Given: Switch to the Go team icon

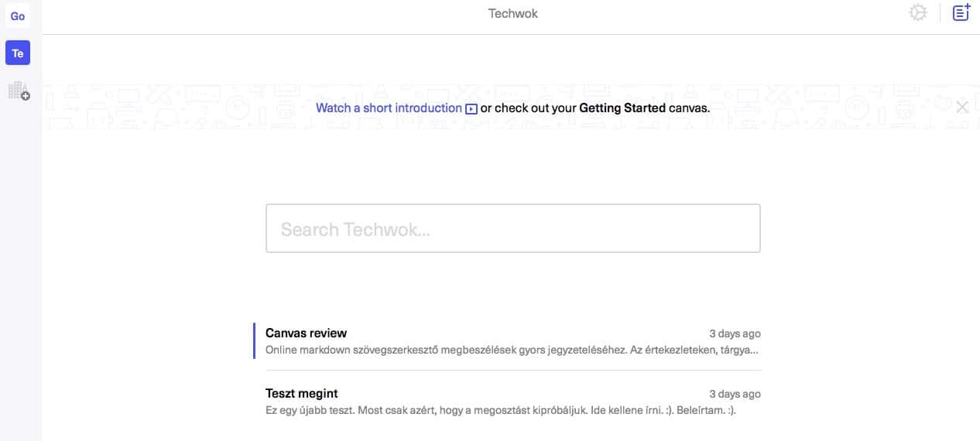Looking at the screenshot, I should (x=18, y=16).
